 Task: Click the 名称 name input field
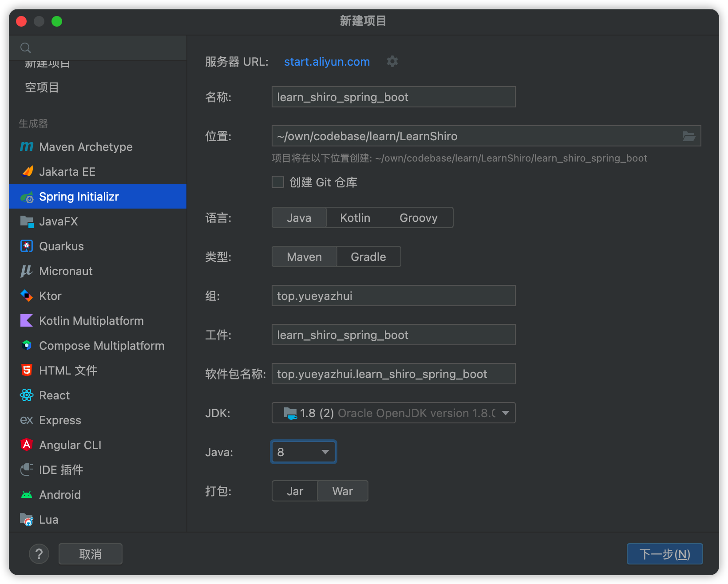pyautogui.click(x=393, y=97)
